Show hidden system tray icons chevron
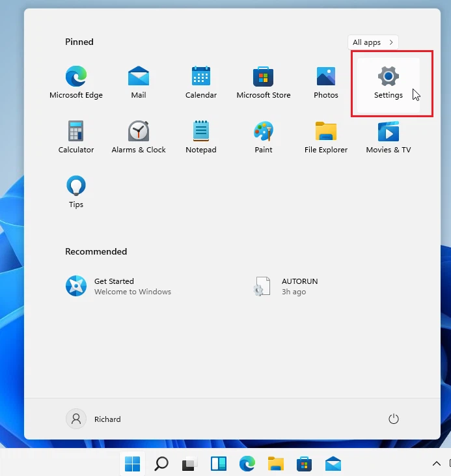The width and height of the screenshot is (451, 476). 437,464
